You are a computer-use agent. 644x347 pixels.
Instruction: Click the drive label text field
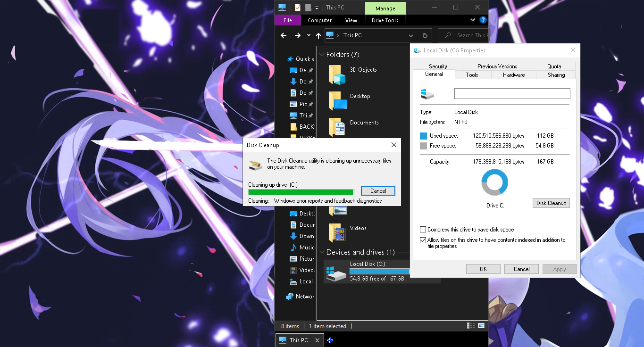pos(512,94)
